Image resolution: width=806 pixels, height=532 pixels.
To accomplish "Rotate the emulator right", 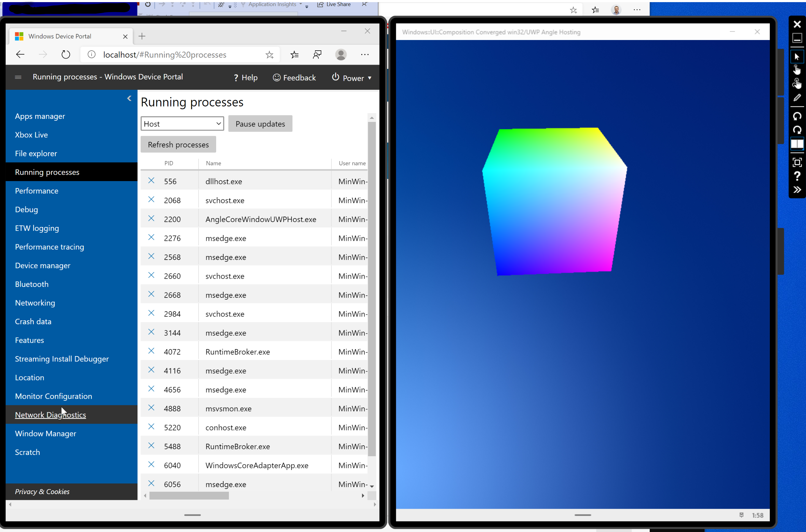I will (x=797, y=130).
